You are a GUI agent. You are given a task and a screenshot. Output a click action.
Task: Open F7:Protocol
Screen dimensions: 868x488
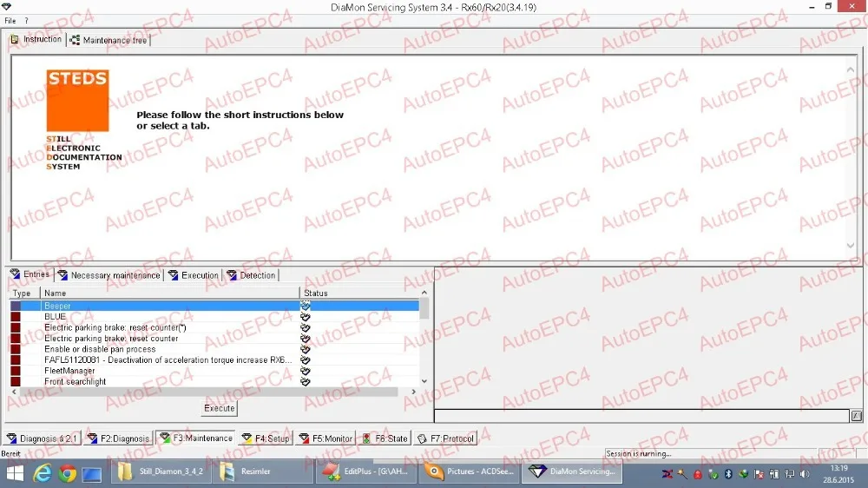[445, 439]
